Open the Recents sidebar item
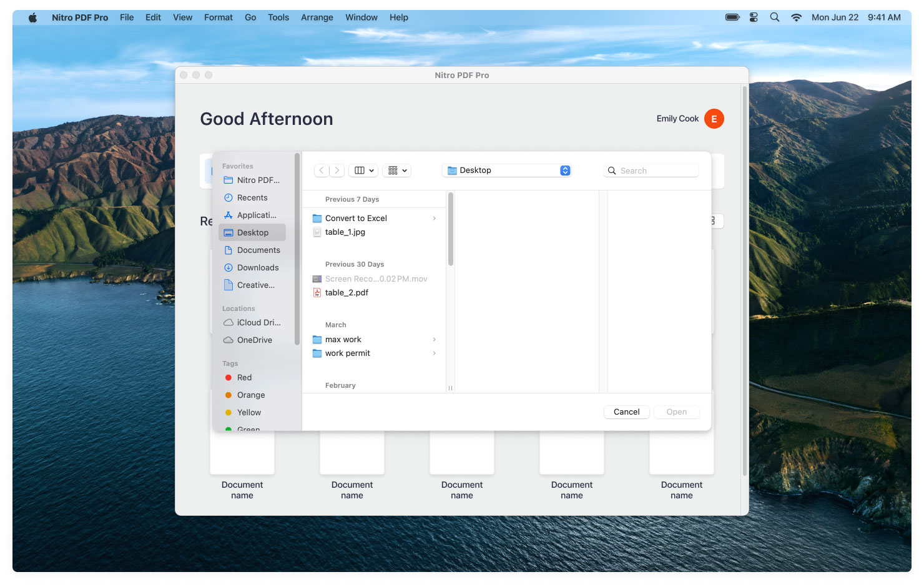 [x=252, y=198]
